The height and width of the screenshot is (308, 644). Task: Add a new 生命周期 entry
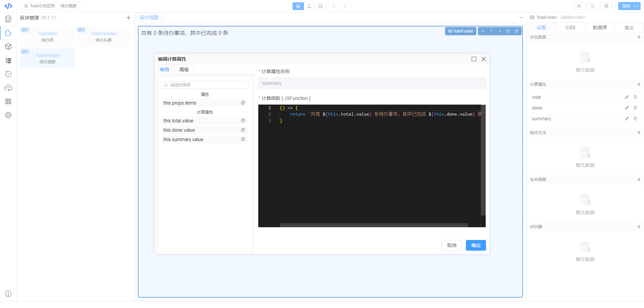coord(639,180)
